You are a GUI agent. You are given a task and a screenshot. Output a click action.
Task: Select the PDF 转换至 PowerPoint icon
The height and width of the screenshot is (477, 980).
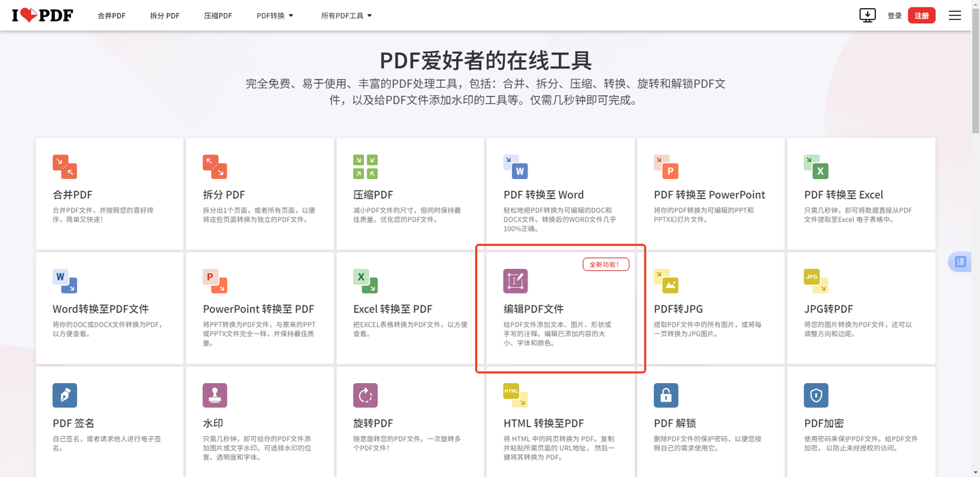[666, 167]
